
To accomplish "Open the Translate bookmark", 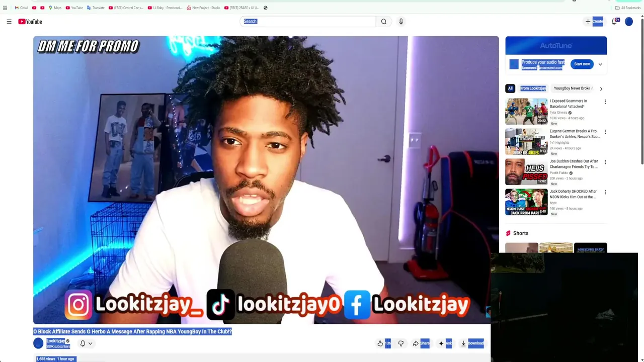I will pyautogui.click(x=96, y=8).
